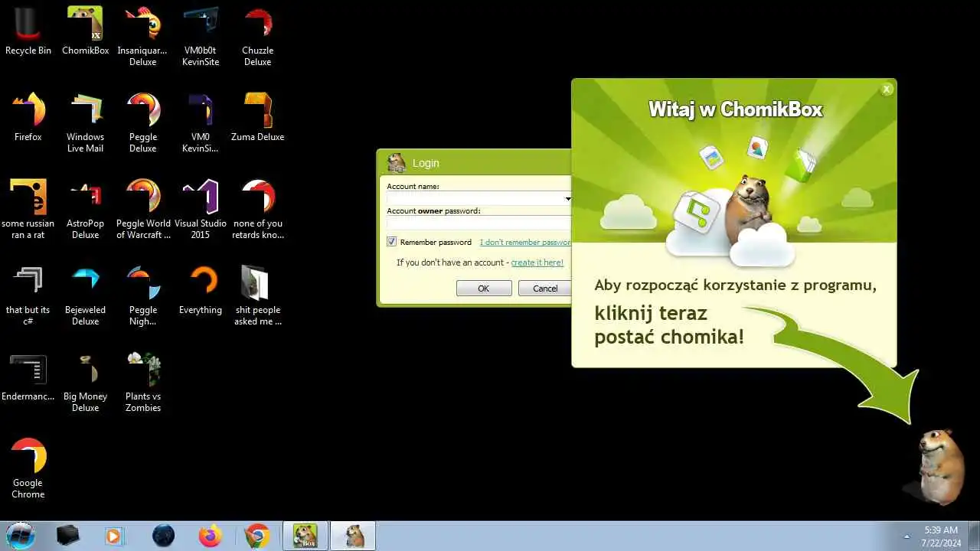Image resolution: width=980 pixels, height=551 pixels.
Task: Select the Firefox desktop shortcut
Action: pyautogui.click(x=28, y=119)
